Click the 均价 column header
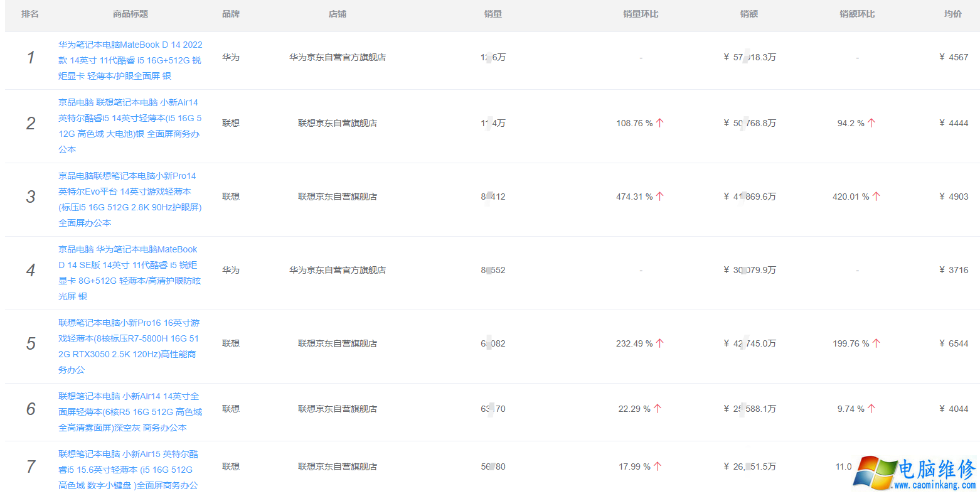The image size is (980, 496). point(953,14)
